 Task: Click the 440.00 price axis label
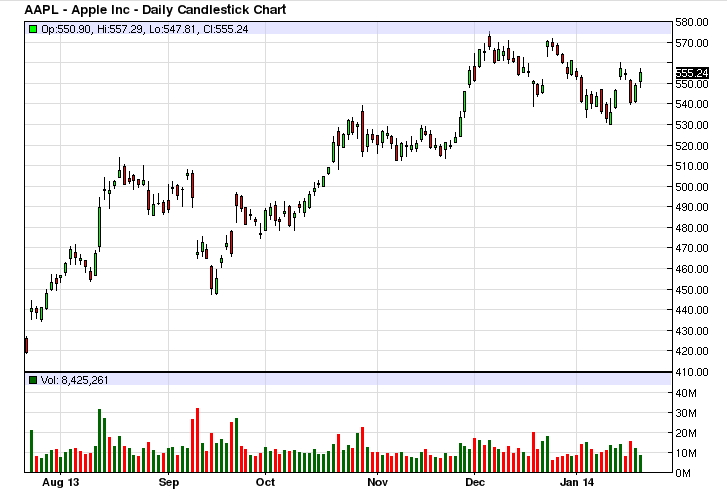click(x=692, y=310)
